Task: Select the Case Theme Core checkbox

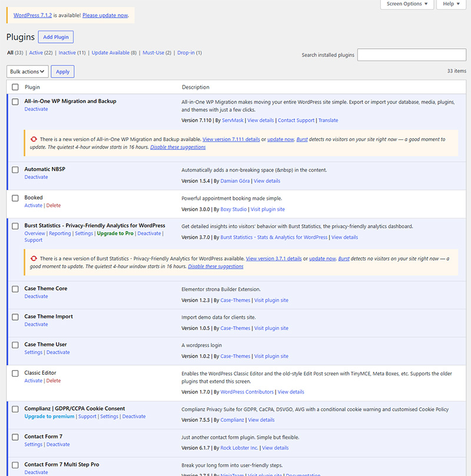Action: 15,289
